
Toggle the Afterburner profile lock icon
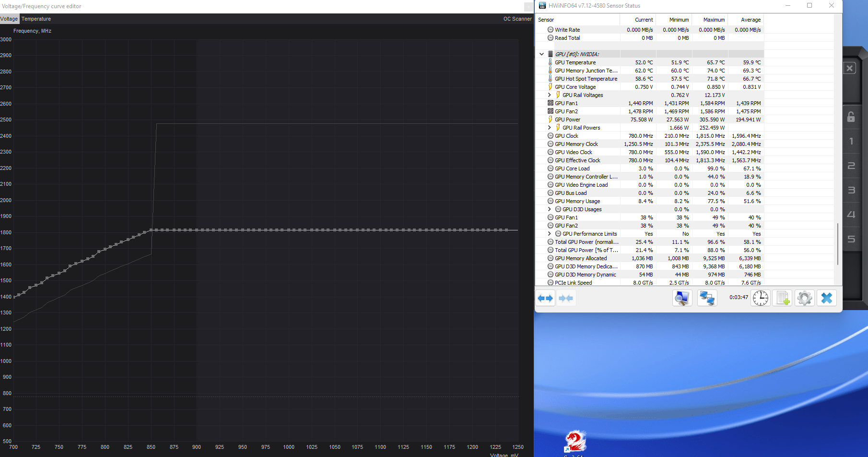(851, 117)
